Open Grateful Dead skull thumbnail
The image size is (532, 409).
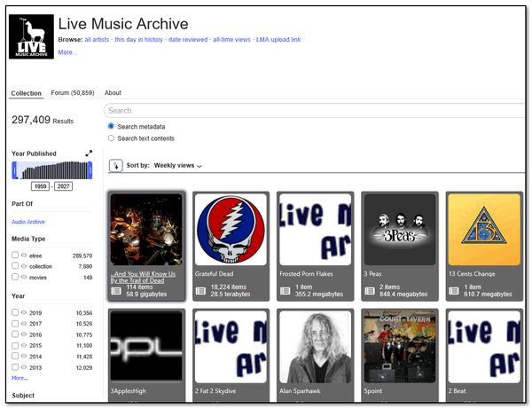coord(231,230)
